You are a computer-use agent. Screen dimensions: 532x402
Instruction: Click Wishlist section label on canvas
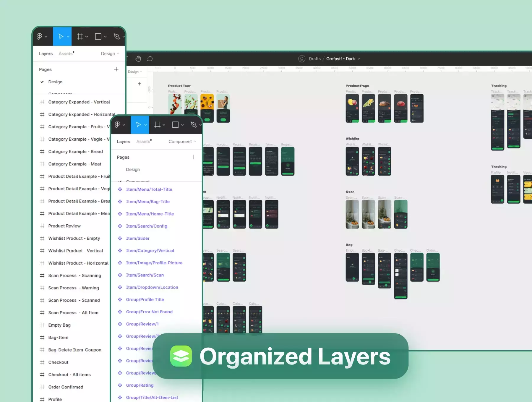click(352, 139)
